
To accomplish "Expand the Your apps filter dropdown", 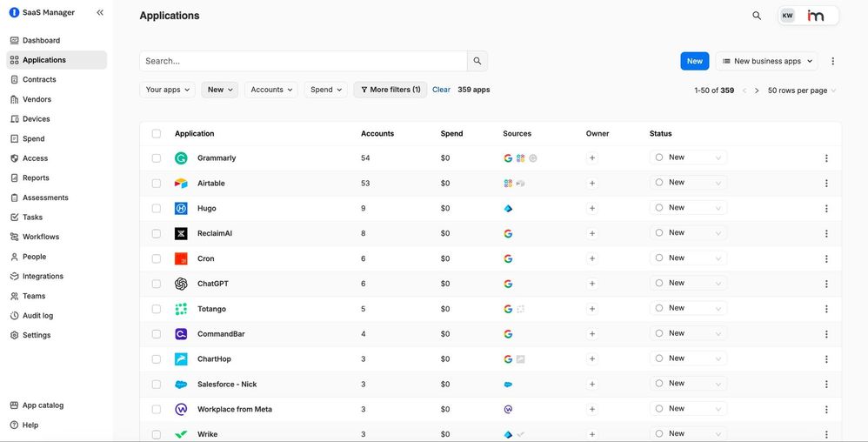I will [x=167, y=90].
